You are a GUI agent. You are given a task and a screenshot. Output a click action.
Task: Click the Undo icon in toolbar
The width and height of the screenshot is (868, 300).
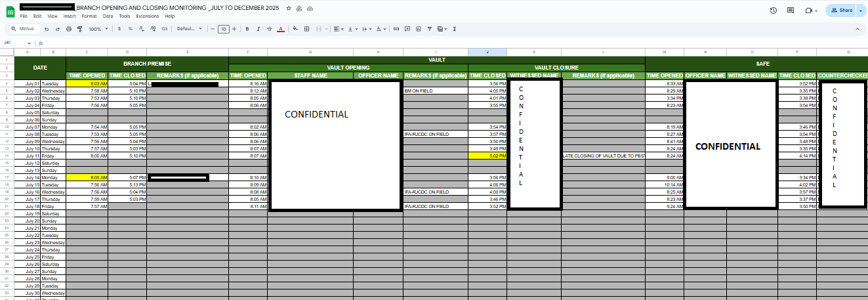tap(47, 29)
